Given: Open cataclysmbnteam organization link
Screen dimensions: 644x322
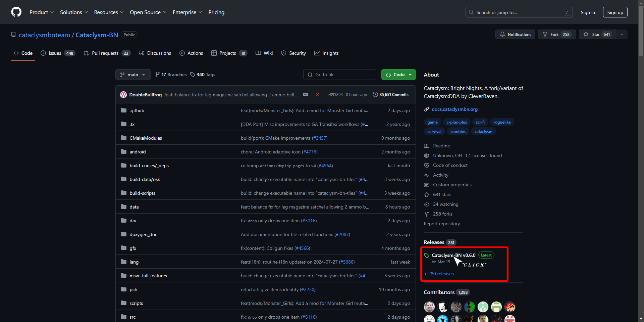Looking at the screenshot, I should 44,35.
